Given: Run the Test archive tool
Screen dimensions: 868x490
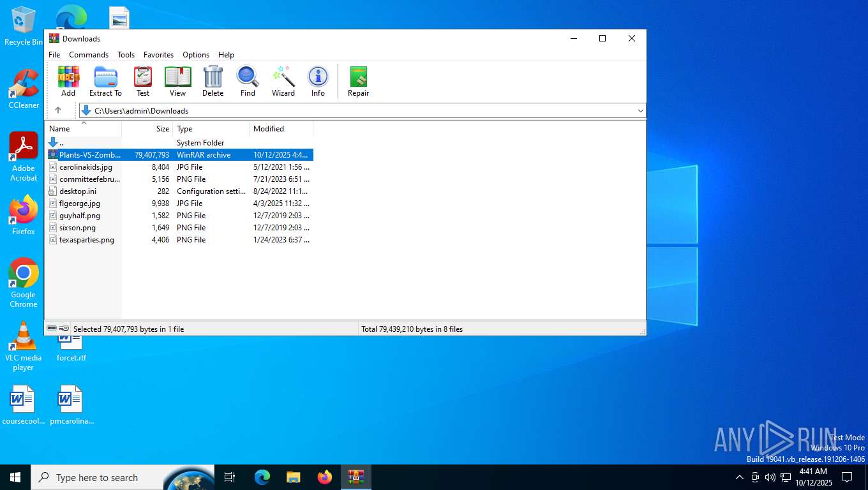Looking at the screenshot, I should tap(143, 81).
